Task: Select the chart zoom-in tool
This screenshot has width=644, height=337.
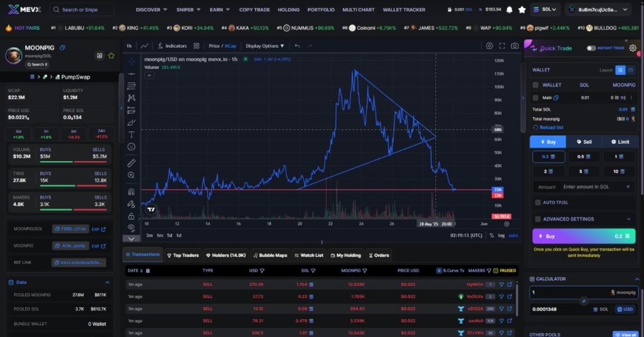Action: pos(131,175)
